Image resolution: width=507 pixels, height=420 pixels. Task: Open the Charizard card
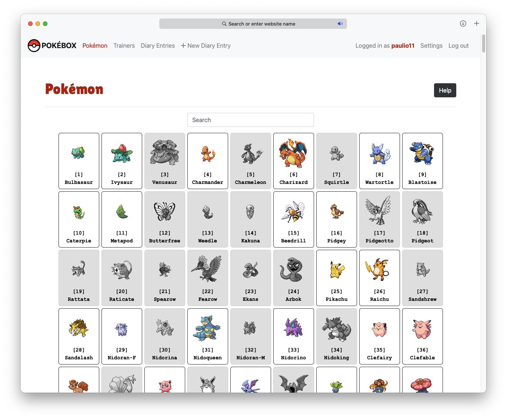click(x=294, y=161)
